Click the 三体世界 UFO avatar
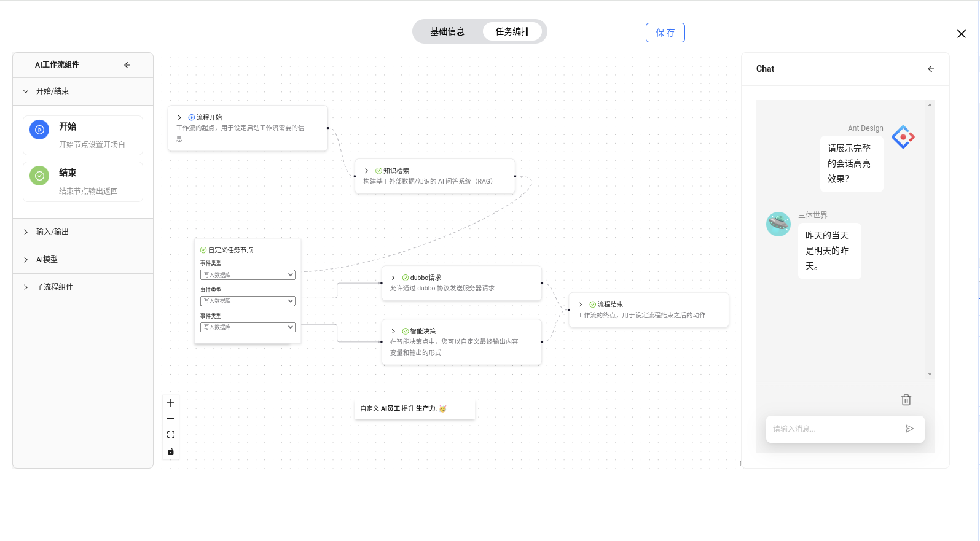980x541 pixels. 778,224
